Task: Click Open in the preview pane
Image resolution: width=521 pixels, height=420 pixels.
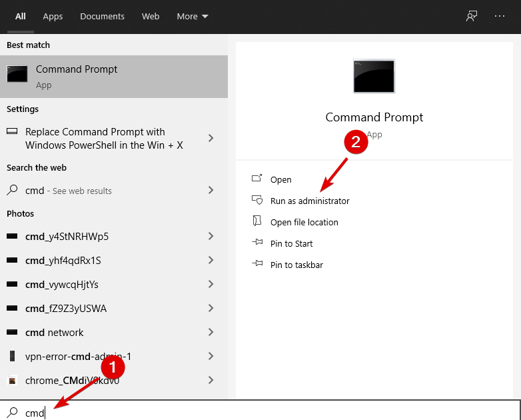Action: 280,179
